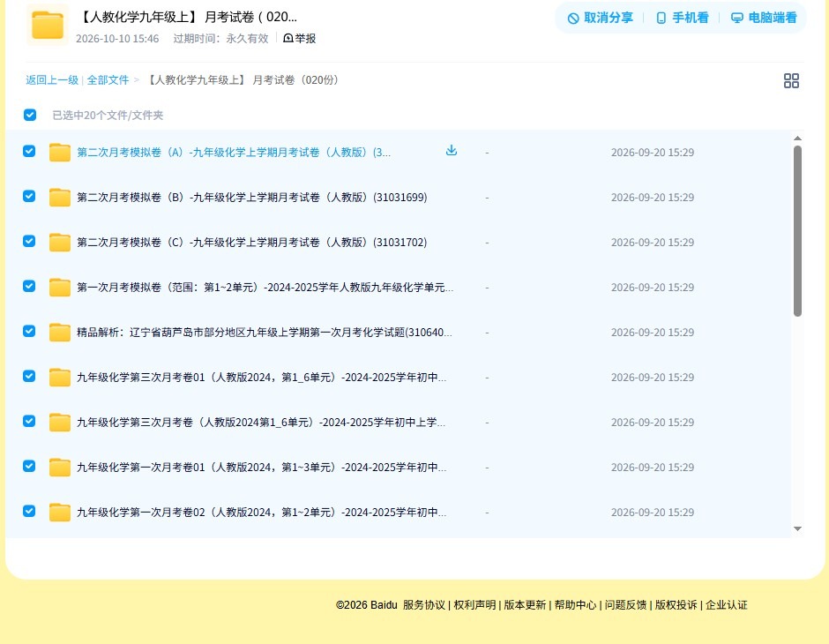Click folder icon of 九年级化学第一次月考卷02 row
The image size is (829, 644).
pyautogui.click(x=60, y=512)
